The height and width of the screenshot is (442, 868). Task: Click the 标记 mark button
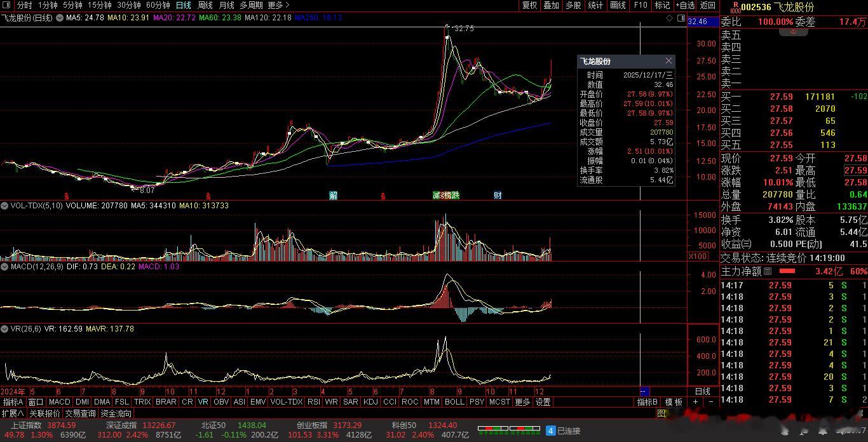coord(662,5)
